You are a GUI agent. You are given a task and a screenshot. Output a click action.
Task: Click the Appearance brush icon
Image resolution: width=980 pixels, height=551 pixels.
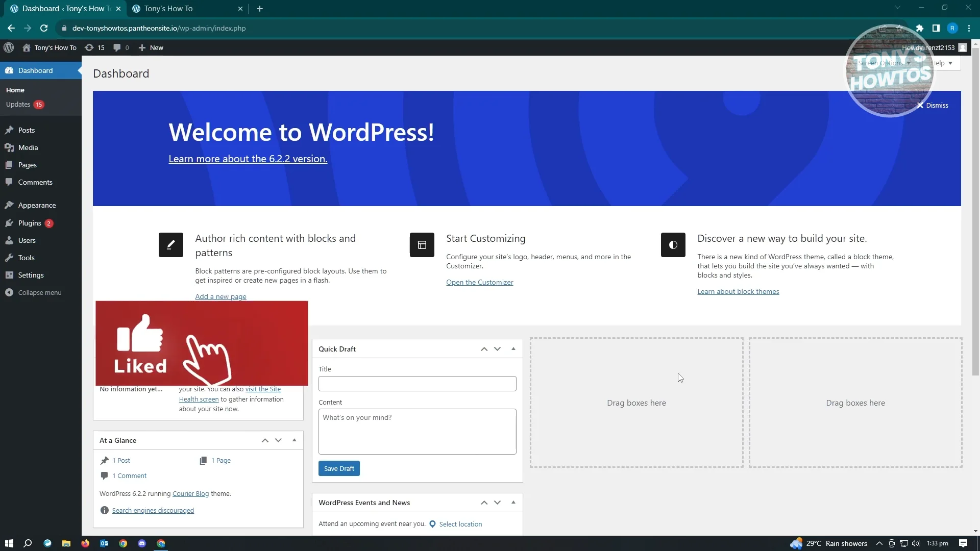point(10,205)
